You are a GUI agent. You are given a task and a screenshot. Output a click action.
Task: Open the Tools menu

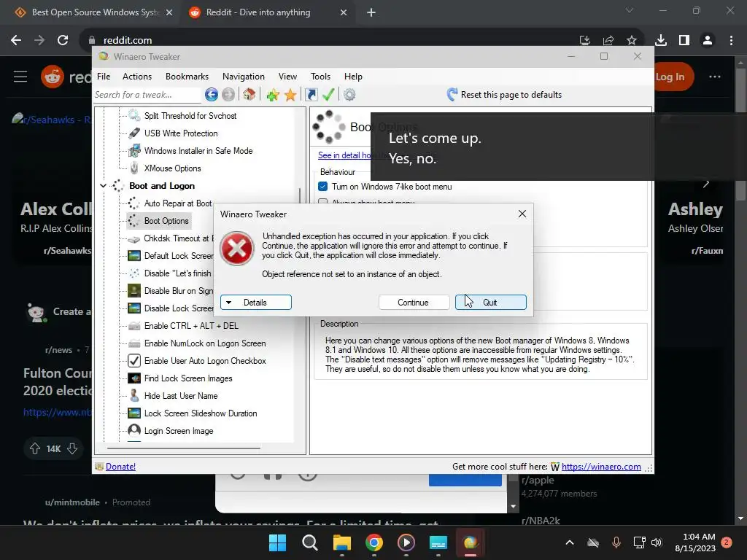321,76
